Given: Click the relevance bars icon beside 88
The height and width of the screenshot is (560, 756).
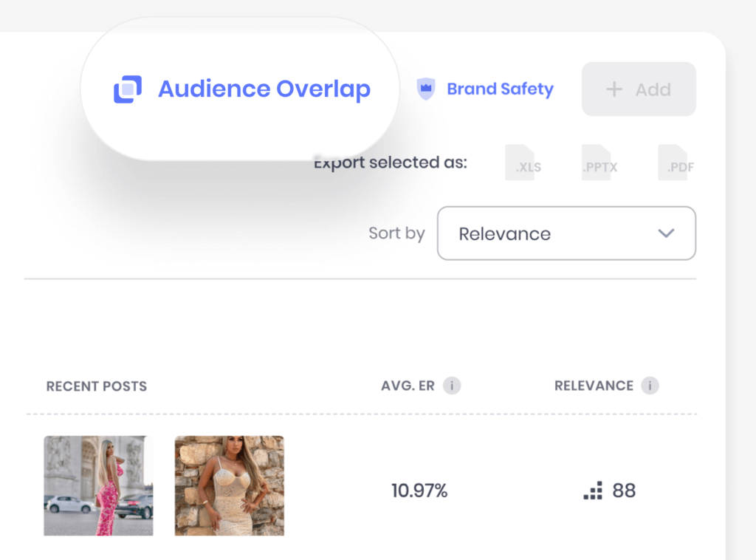Looking at the screenshot, I should pos(593,491).
